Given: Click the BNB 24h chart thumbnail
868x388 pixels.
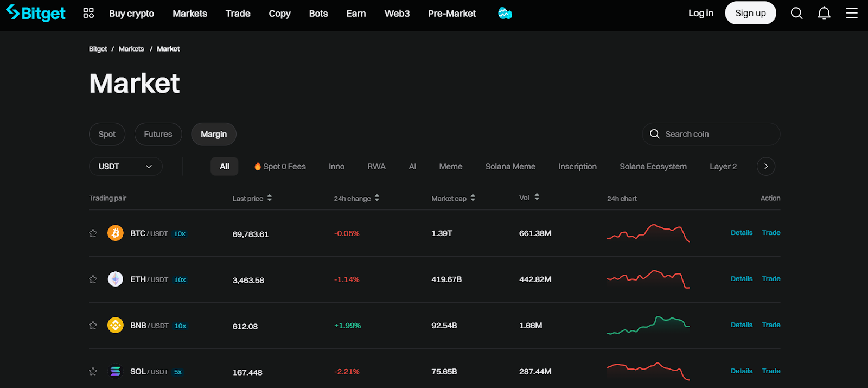Looking at the screenshot, I should 648,325.
